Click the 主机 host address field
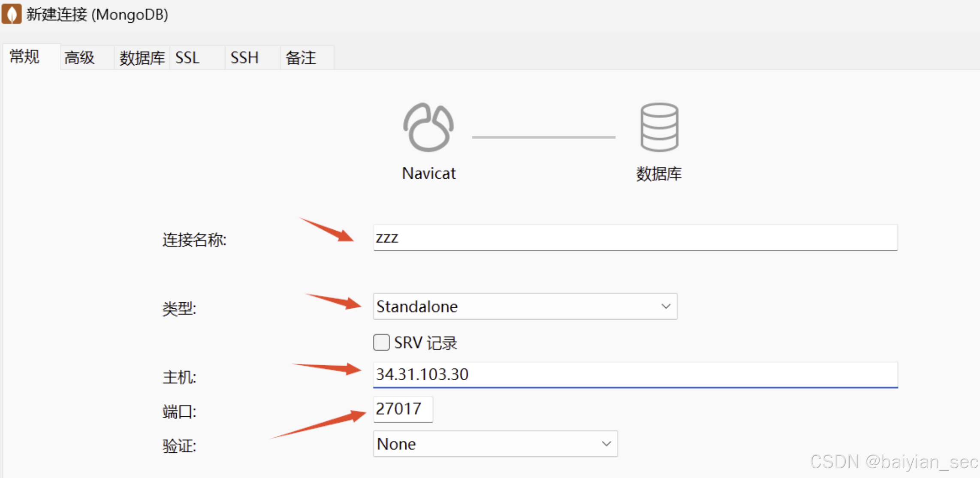980x478 pixels. click(x=635, y=375)
